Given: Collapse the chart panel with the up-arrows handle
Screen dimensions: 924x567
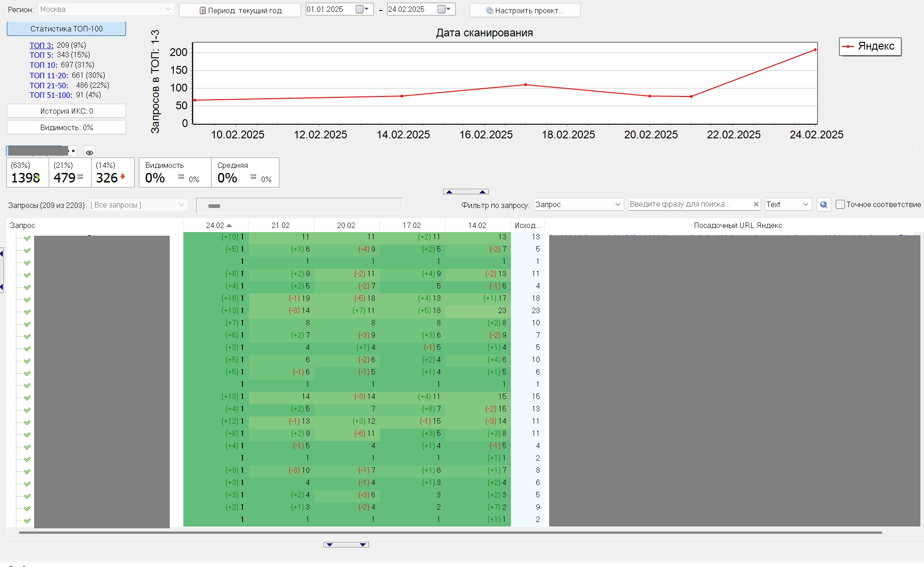Looking at the screenshot, I should (x=466, y=192).
